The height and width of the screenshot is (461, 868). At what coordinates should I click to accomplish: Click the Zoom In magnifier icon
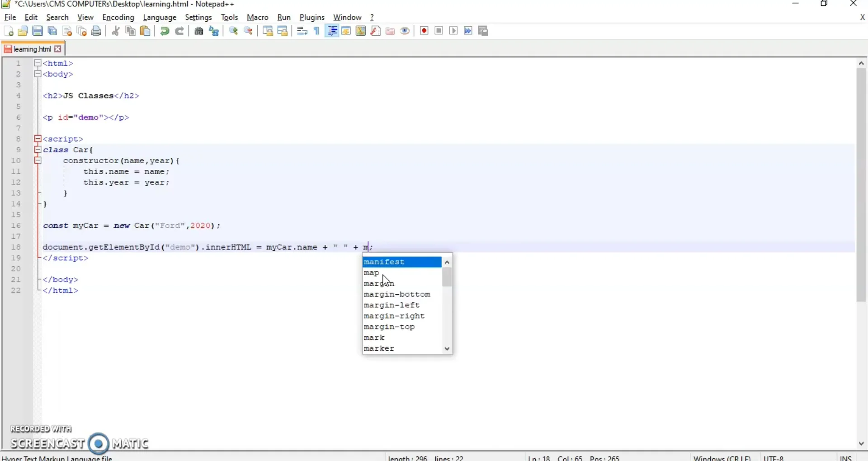click(233, 31)
